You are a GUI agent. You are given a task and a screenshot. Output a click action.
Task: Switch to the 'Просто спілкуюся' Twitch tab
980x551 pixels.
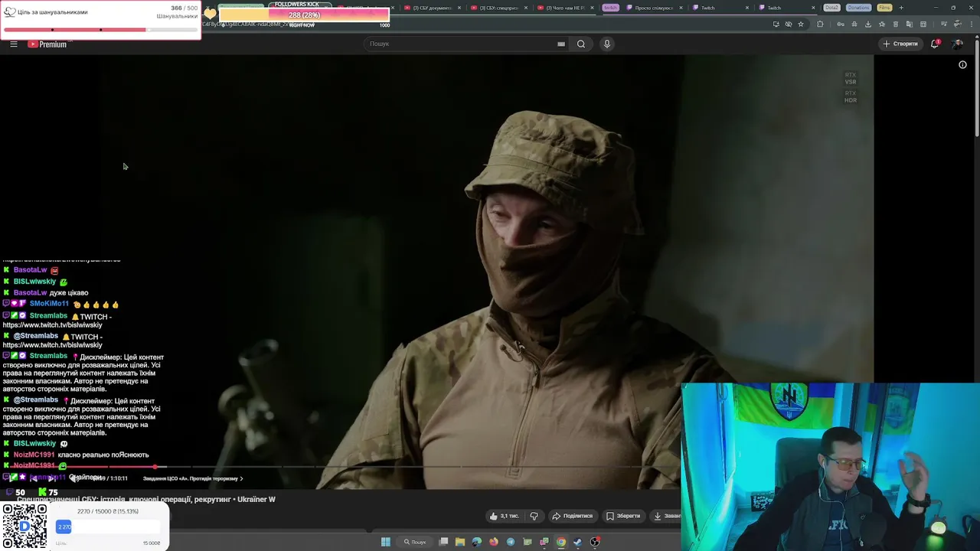[x=652, y=8]
